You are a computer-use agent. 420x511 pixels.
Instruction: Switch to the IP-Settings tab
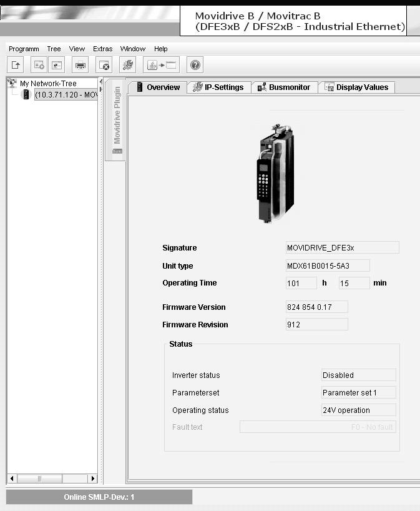coord(219,87)
